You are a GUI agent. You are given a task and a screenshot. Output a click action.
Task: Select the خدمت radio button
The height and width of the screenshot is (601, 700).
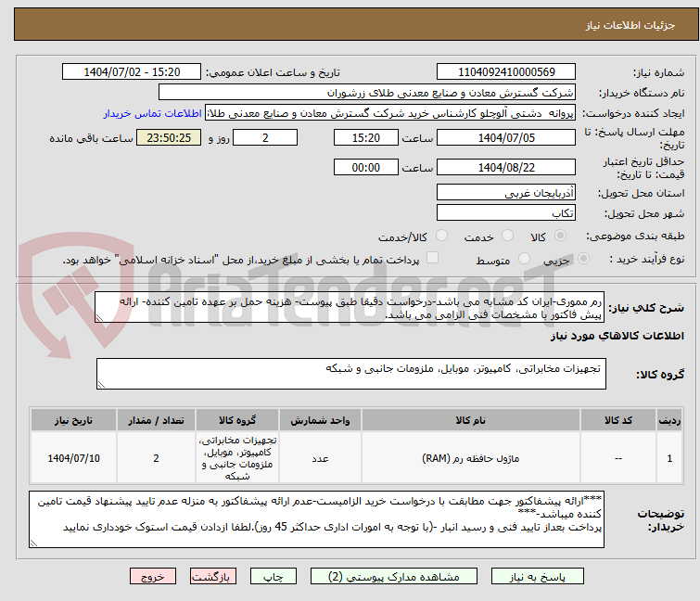coord(507,236)
